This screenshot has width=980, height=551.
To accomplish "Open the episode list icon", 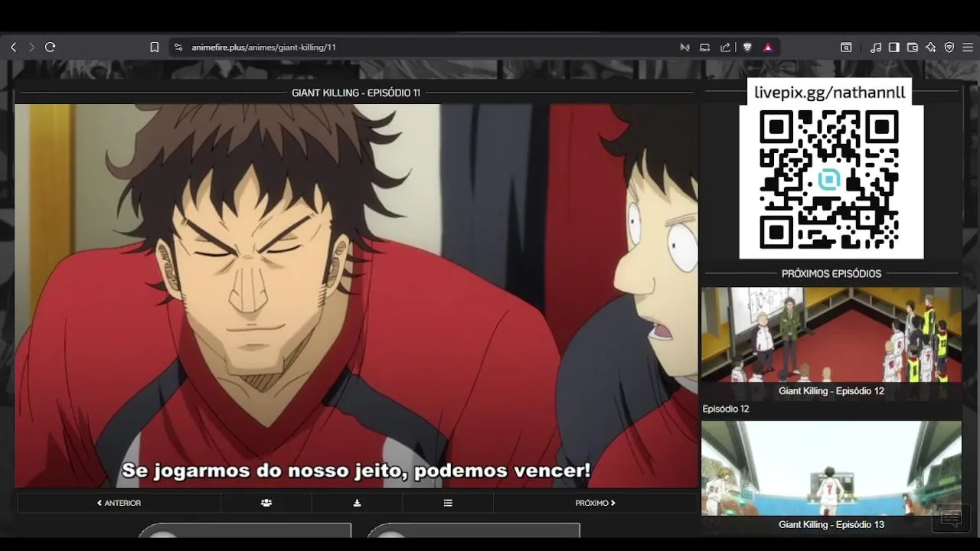I will [448, 503].
